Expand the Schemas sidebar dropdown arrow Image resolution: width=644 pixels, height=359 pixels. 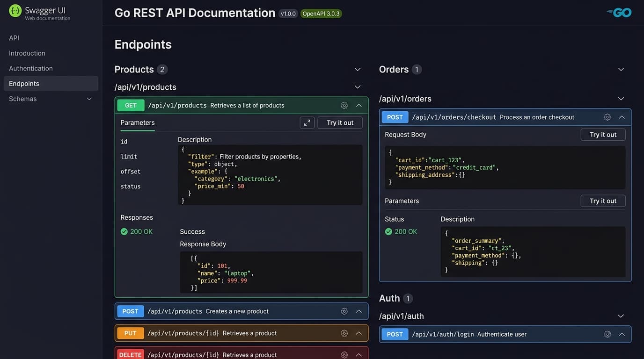[x=89, y=99]
